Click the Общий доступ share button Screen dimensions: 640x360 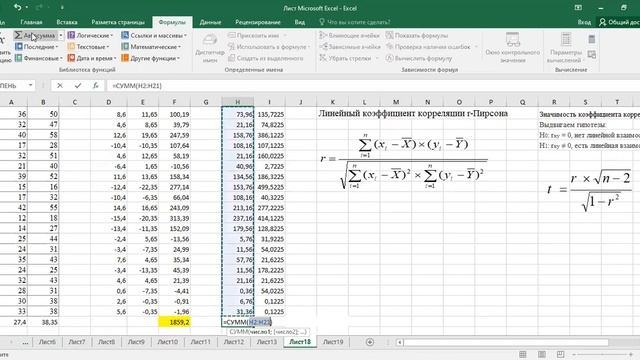(x=619, y=22)
